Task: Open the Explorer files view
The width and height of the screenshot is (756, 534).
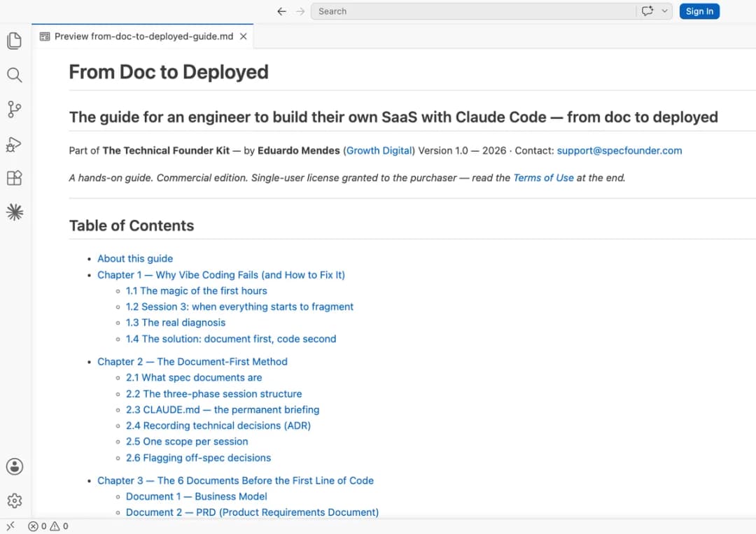Action: pos(15,41)
